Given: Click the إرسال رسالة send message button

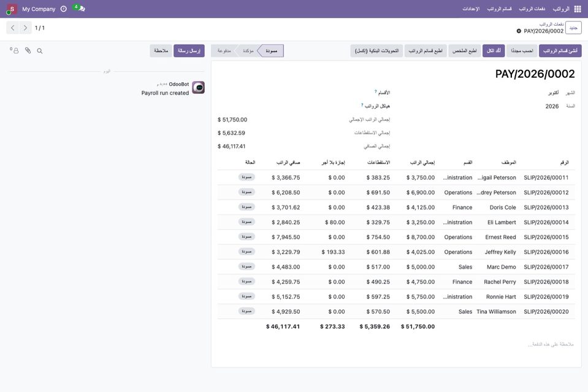Looking at the screenshot, I should [x=189, y=51].
